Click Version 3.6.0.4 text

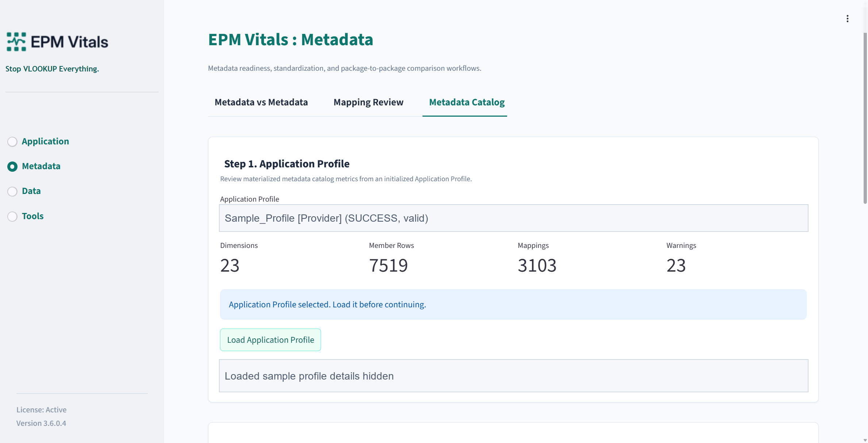(x=41, y=423)
